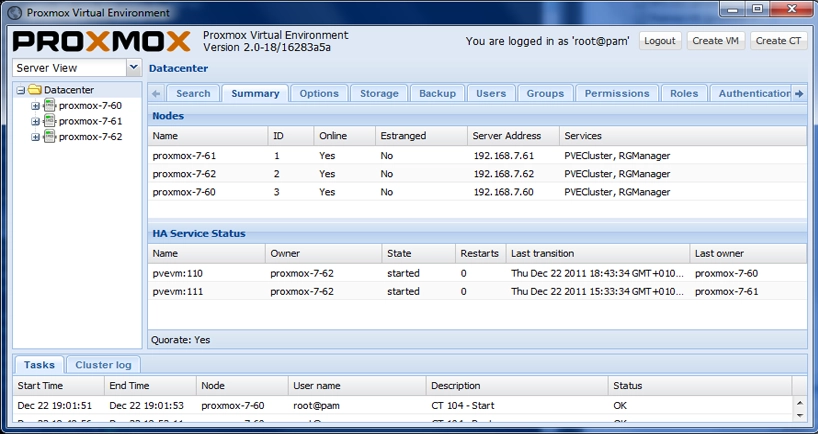Viewport: 818px width, 434px height.
Task: Open the Authentication tab
Action: point(751,93)
